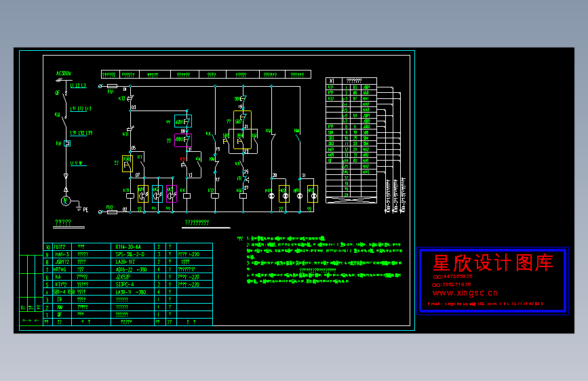Select part model R114-20-6A in table
588x381 pixels.
(x=128, y=247)
